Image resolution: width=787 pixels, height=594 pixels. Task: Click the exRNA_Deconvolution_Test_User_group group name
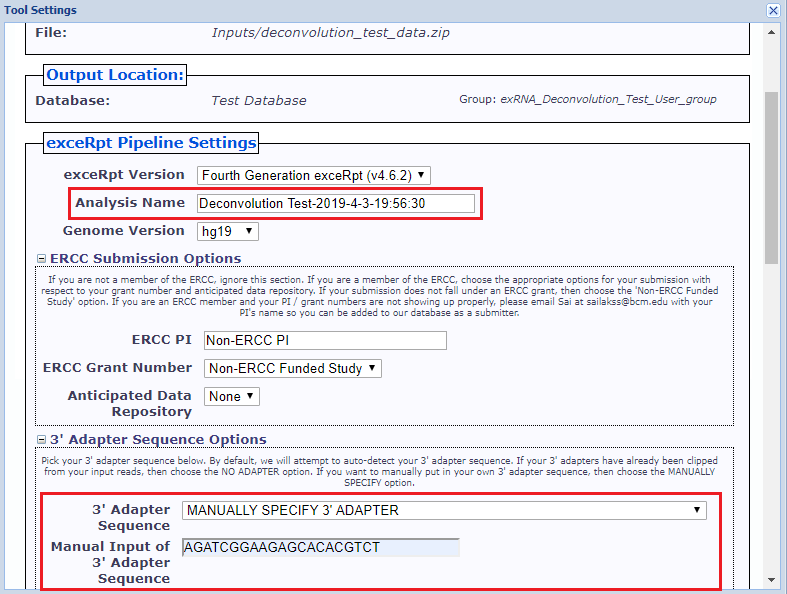608,100
